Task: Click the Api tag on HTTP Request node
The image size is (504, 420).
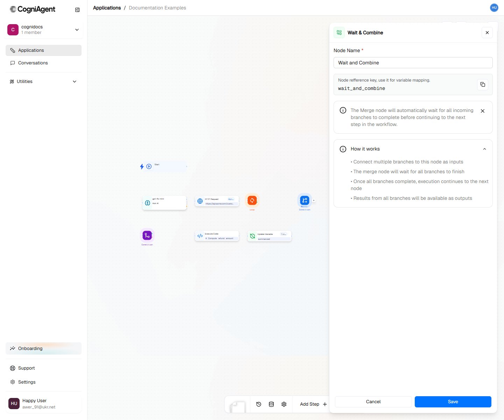Action: (231, 199)
